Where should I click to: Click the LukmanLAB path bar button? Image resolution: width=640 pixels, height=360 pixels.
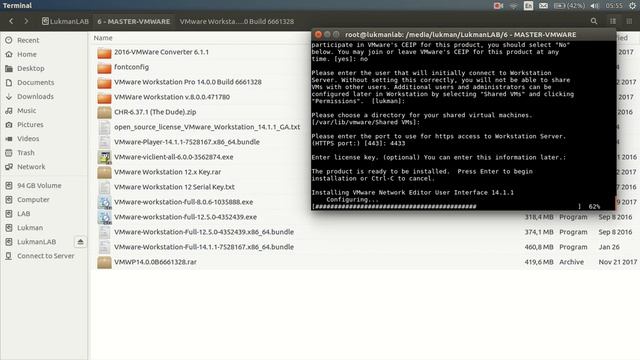(x=65, y=21)
